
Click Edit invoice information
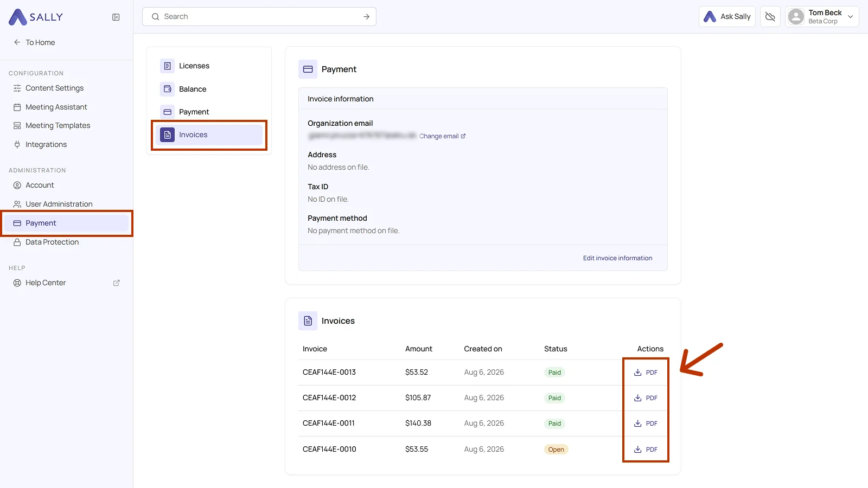617,258
